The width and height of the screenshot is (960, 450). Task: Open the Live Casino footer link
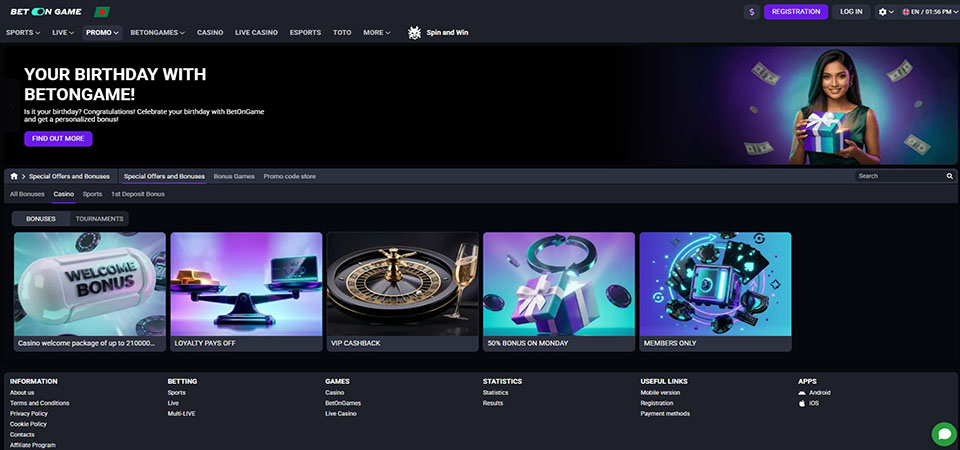coord(341,414)
